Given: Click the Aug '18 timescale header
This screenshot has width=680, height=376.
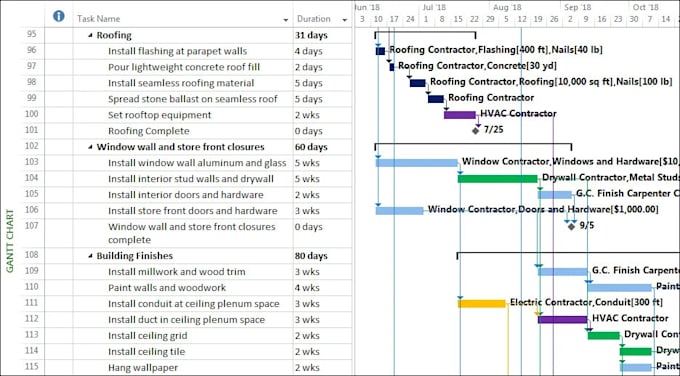Looking at the screenshot, I should pyautogui.click(x=507, y=7).
